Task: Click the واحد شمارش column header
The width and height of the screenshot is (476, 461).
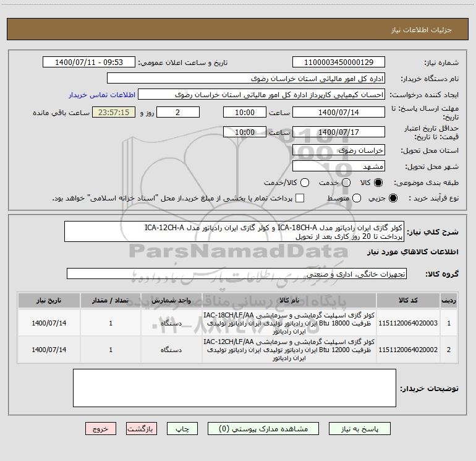Action: coord(171,300)
